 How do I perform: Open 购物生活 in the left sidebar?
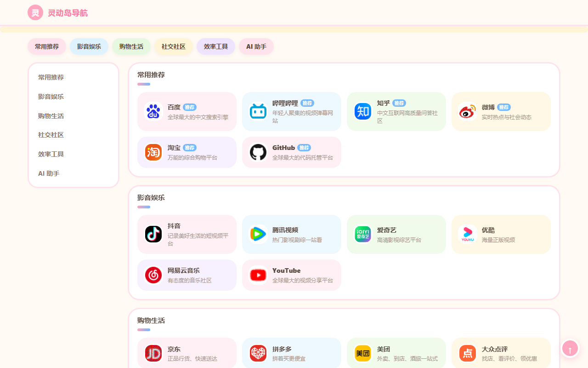pos(73,116)
